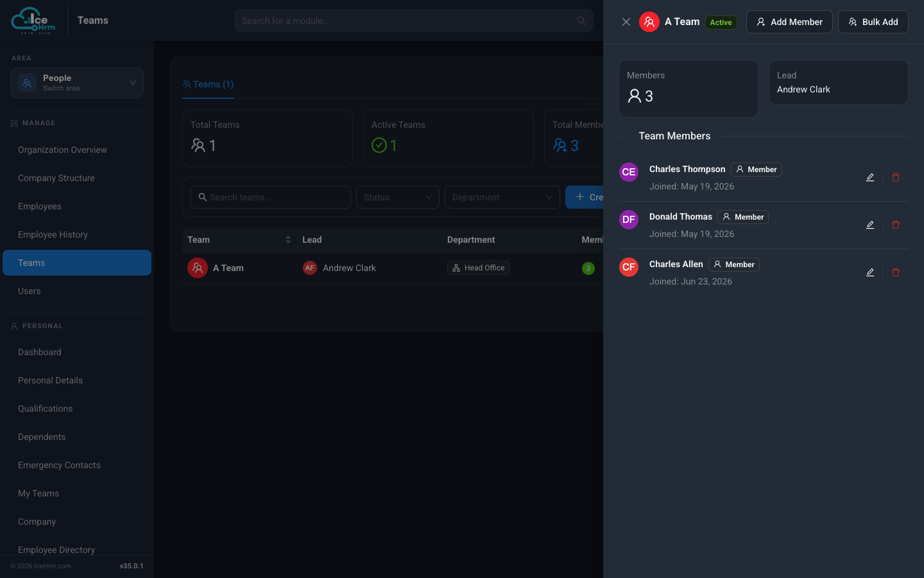
Task: Click the Head Office department tag
Action: tap(478, 268)
